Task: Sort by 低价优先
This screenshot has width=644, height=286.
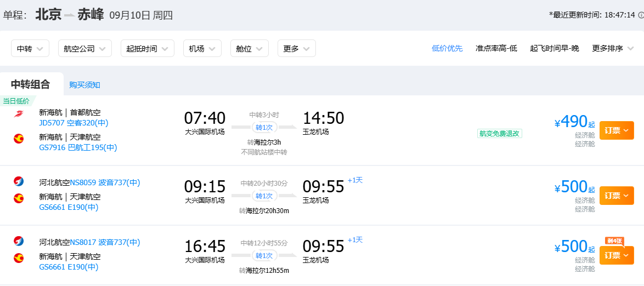Action: coord(447,48)
